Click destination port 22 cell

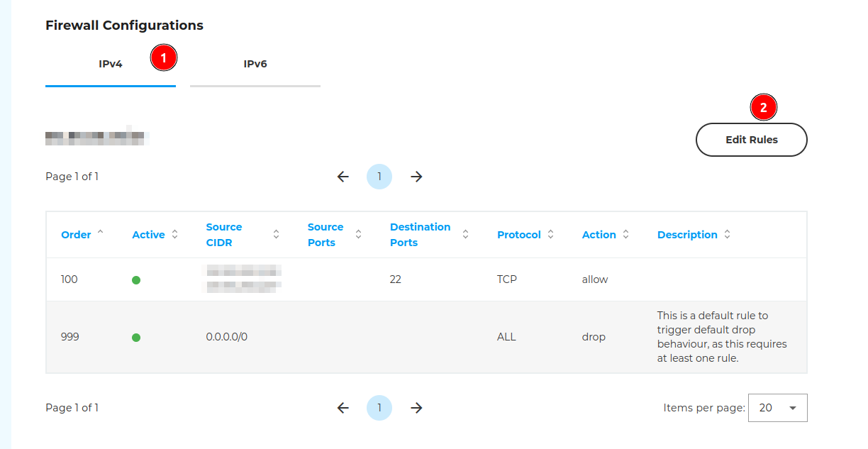pyautogui.click(x=396, y=279)
